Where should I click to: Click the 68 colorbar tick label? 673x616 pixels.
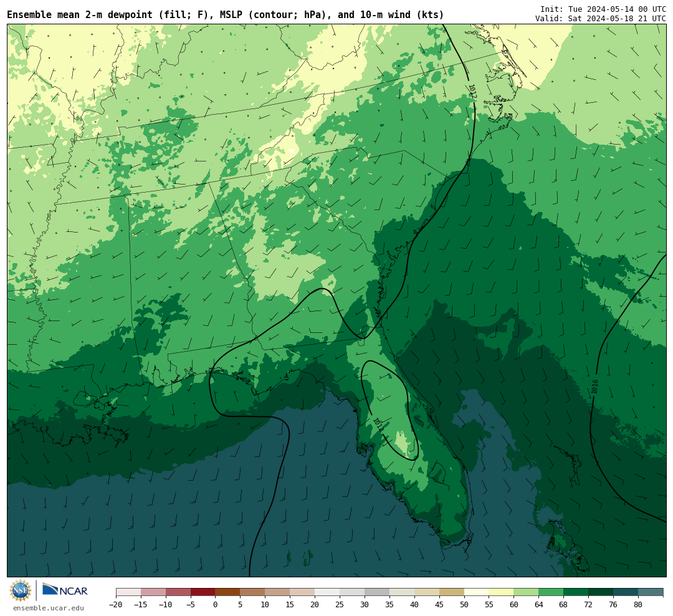[x=564, y=605]
